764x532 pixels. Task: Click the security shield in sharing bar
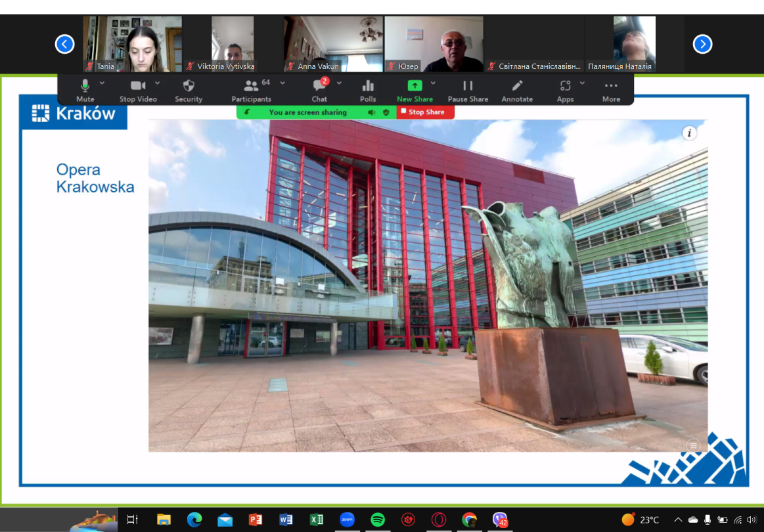[x=386, y=112]
